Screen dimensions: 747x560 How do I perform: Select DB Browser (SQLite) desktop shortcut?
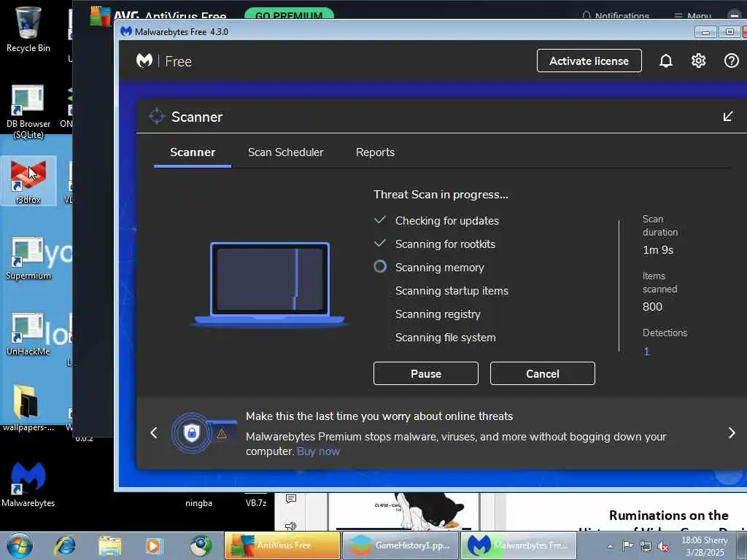(x=28, y=112)
